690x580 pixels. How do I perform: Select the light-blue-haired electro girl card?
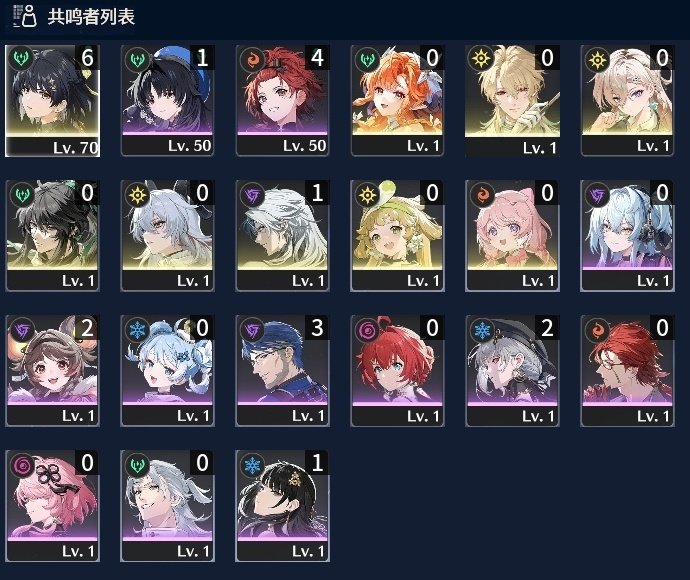628,236
